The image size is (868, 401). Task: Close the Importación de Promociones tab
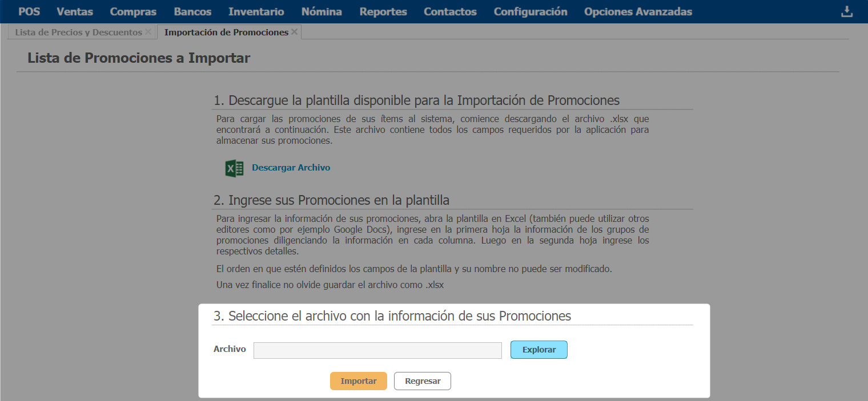point(295,32)
